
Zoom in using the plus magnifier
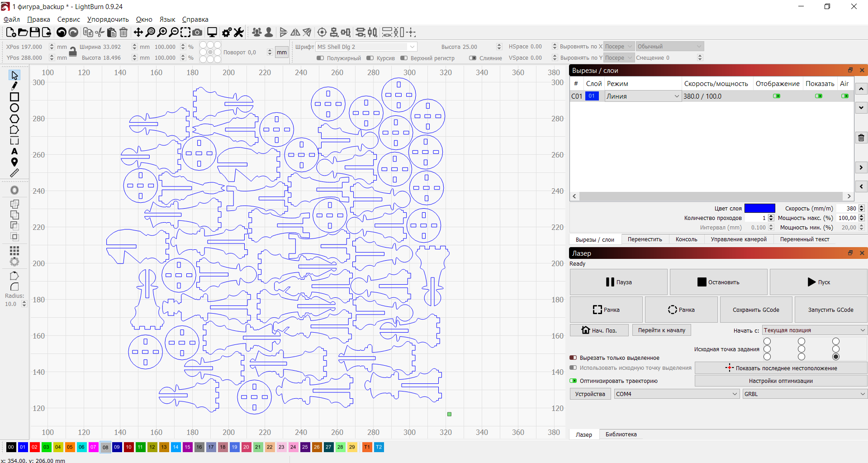(x=162, y=32)
